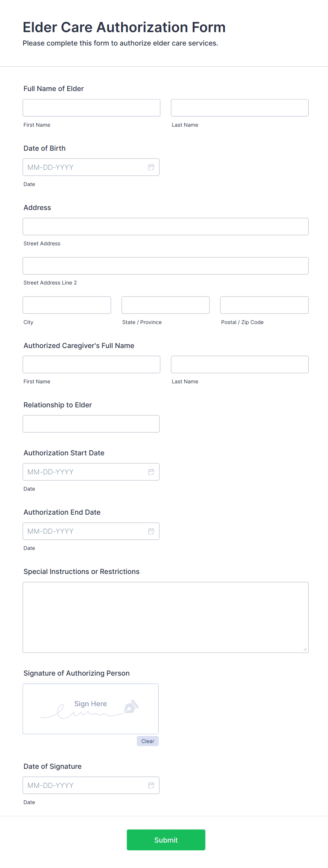The image size is (328, 868).
Task: Focus the Street Address field
Action: tap(165, 227)
